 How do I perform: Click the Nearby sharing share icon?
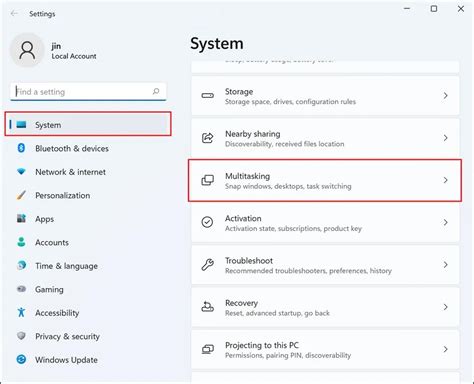point(207,138)
